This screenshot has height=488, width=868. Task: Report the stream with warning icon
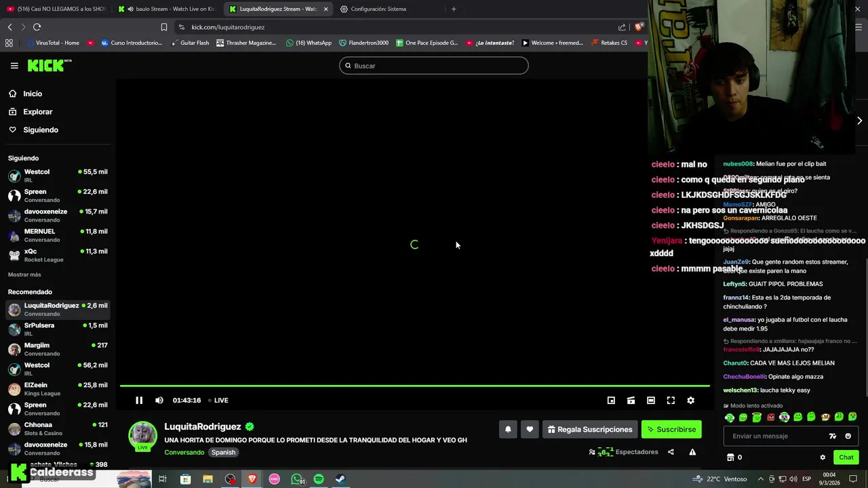click(x=692, y=452)
